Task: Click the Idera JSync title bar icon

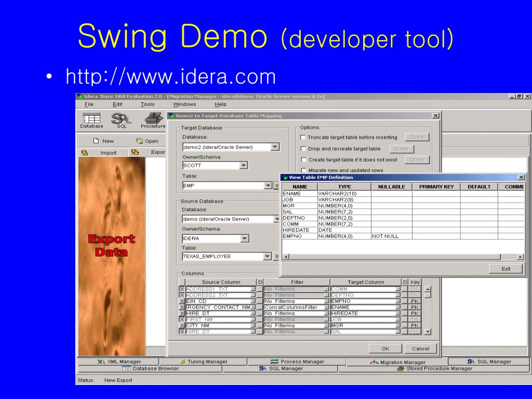Action: [79, 96]
